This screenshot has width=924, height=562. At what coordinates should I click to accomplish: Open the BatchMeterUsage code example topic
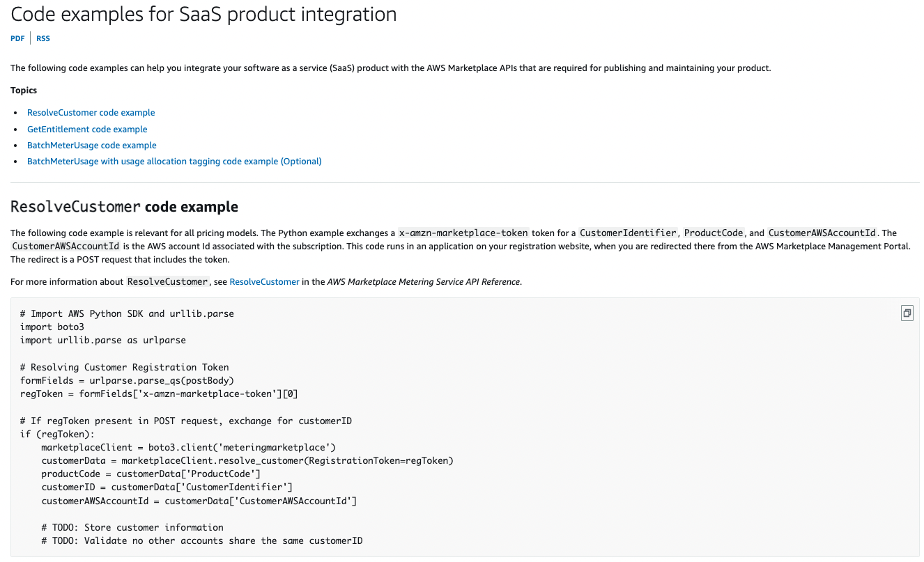91,146
